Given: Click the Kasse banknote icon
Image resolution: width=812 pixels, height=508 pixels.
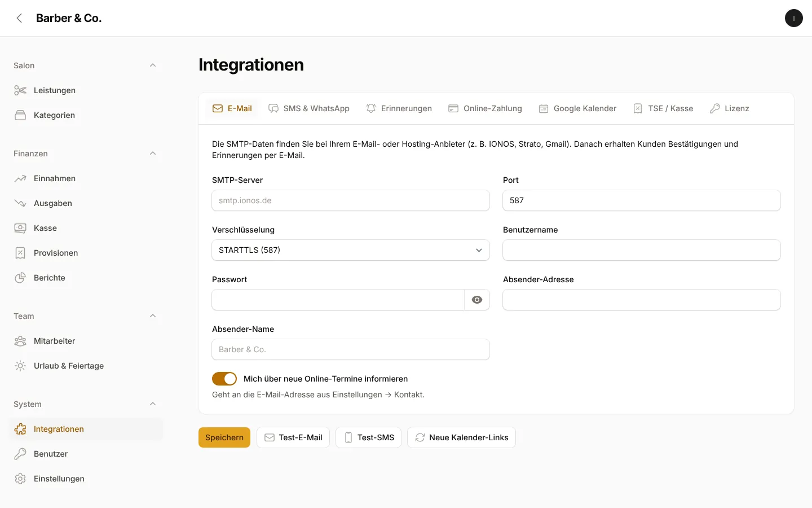Looking at the screenshot, I should [x=20, y=228].
